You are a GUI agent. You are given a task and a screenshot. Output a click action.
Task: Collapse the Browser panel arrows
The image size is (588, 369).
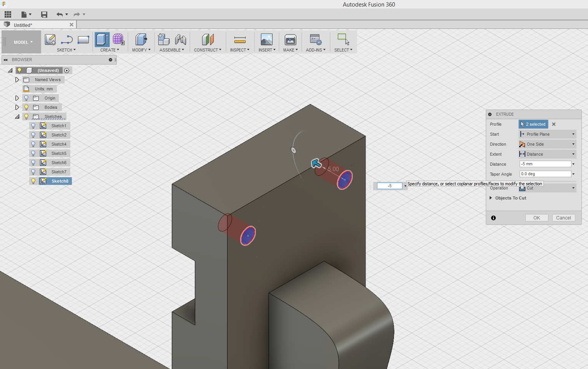point(5,60)
